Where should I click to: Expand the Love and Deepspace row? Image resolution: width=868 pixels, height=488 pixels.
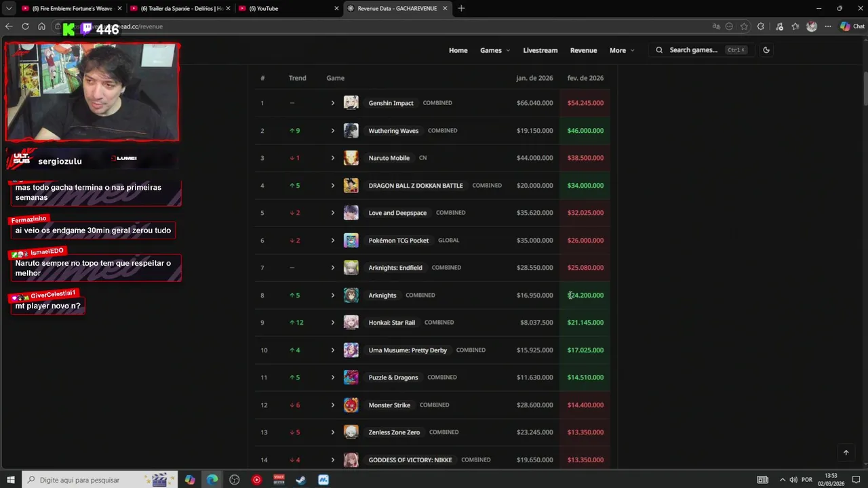pyautogui.click(x=332, y=213)
